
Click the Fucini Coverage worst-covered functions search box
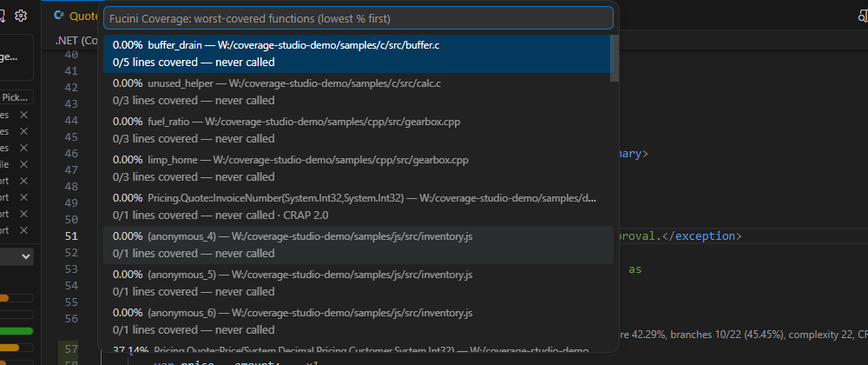click(358, 18)
